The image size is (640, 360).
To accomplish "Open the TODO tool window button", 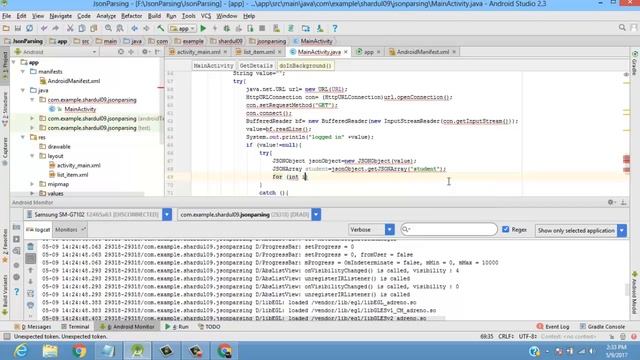I will [209, 327].
